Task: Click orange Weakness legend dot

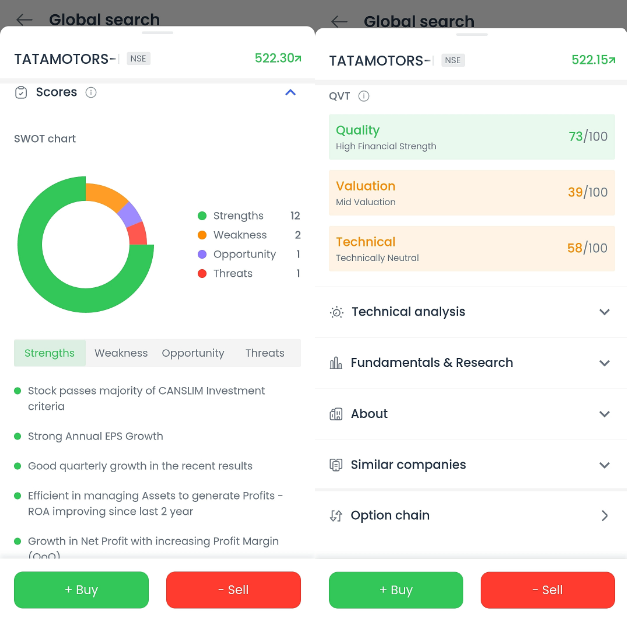Action: point(202,235)
